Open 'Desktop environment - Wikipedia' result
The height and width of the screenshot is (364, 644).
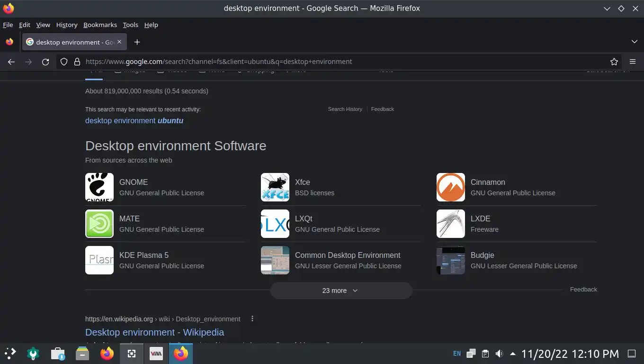(x=154, y=332)
